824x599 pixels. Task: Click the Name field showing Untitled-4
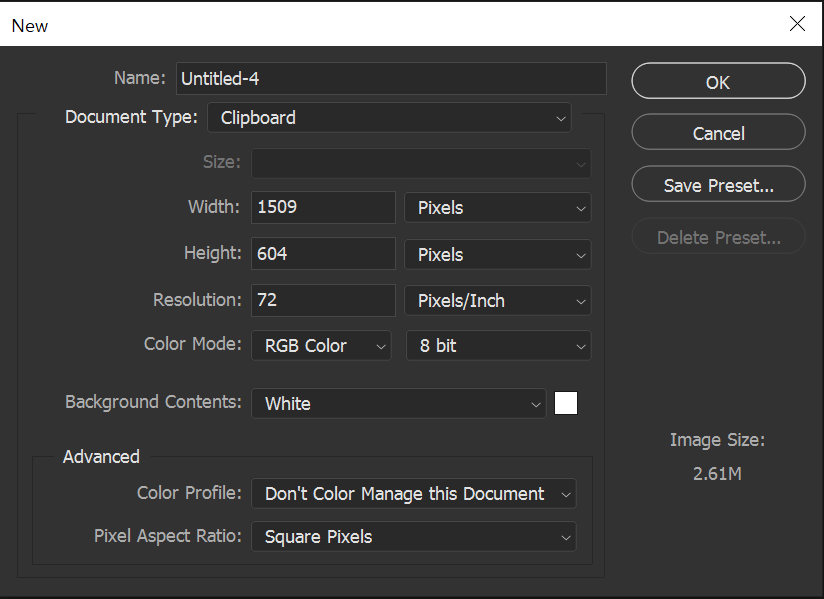click(x=392, y=79)
